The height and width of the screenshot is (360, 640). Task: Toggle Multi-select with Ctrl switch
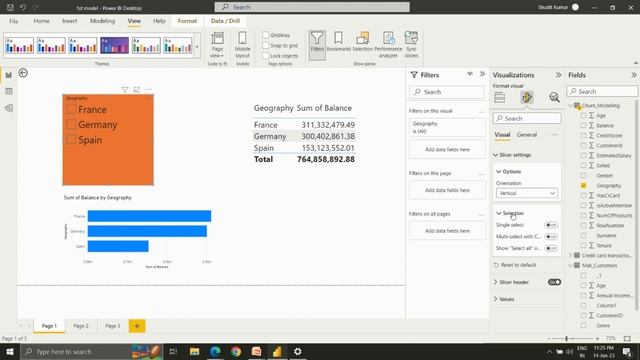(551, 237)
